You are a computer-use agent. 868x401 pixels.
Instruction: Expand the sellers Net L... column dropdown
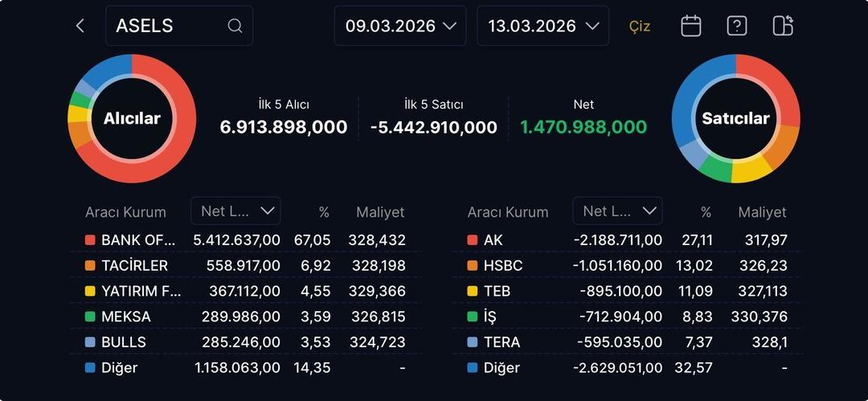[617, 211]
